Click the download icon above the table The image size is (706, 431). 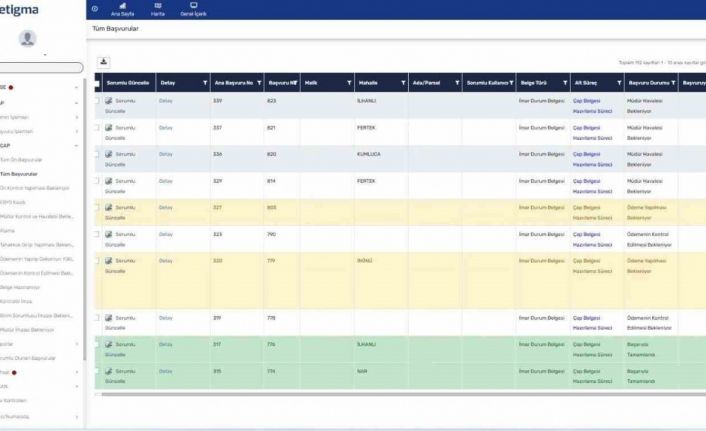pyautogui.click(x=104, y=62)
